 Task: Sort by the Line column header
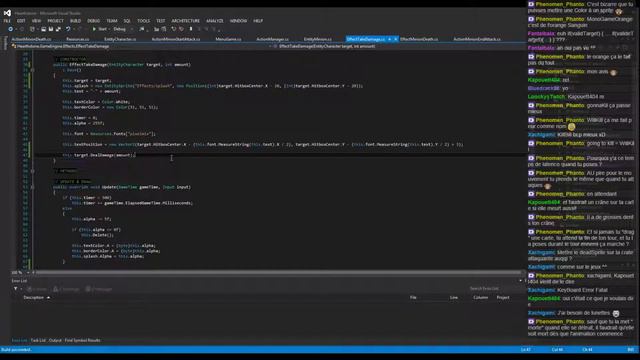tap(454, 298)
